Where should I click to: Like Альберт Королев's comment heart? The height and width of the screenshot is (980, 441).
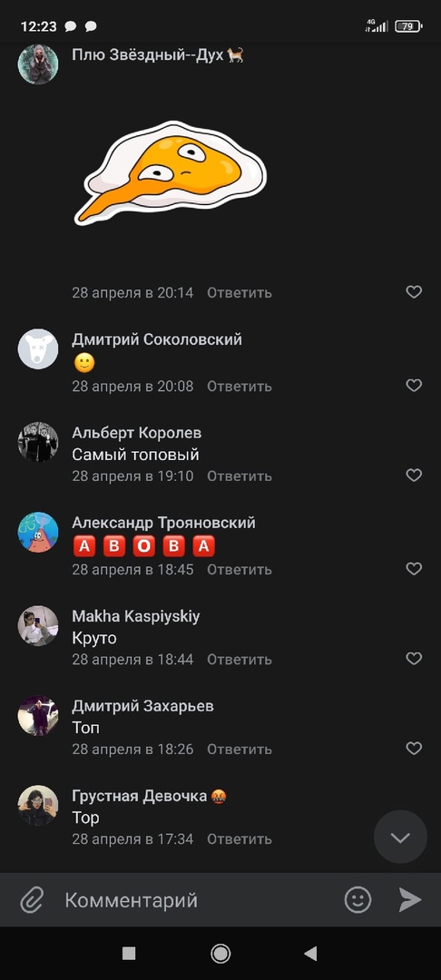pos(414,475)
